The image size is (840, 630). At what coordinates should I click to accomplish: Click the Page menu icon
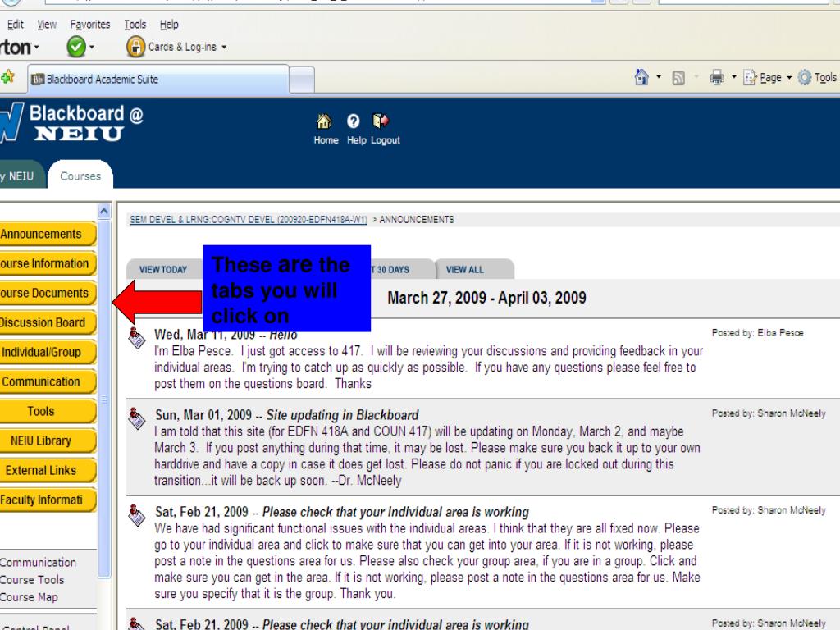pos(750,78)
